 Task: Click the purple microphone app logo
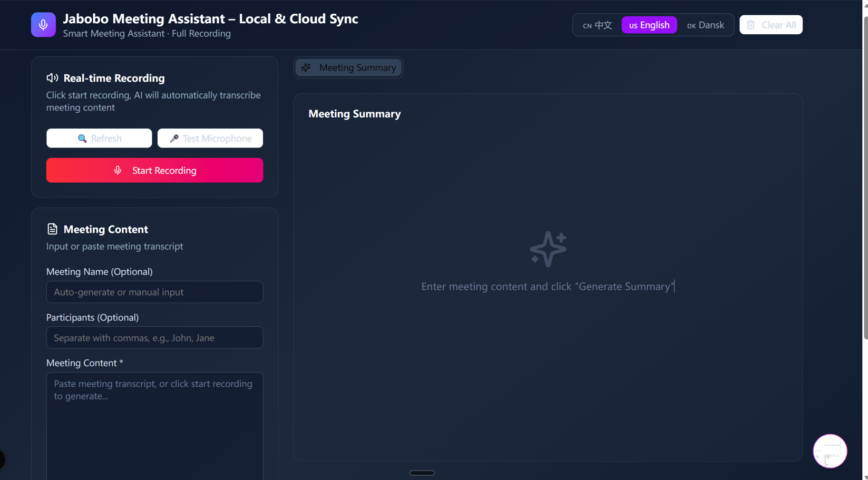43,25
